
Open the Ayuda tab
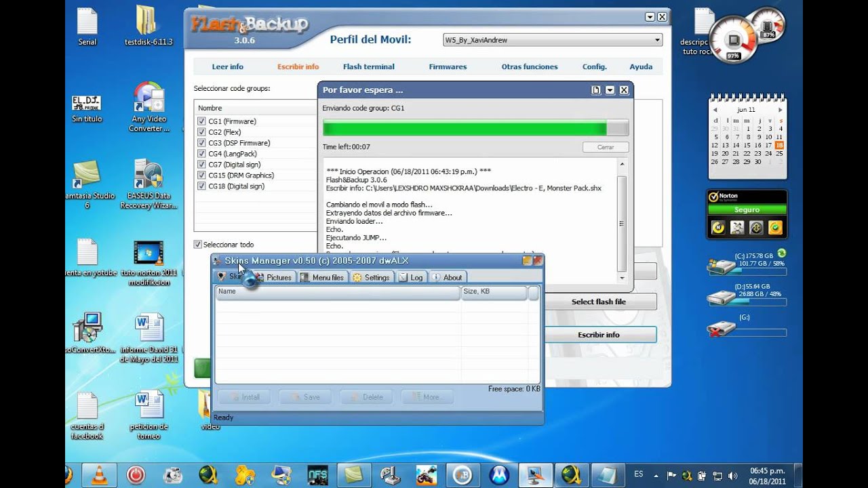pyautogui.click(x=641, y=66)
